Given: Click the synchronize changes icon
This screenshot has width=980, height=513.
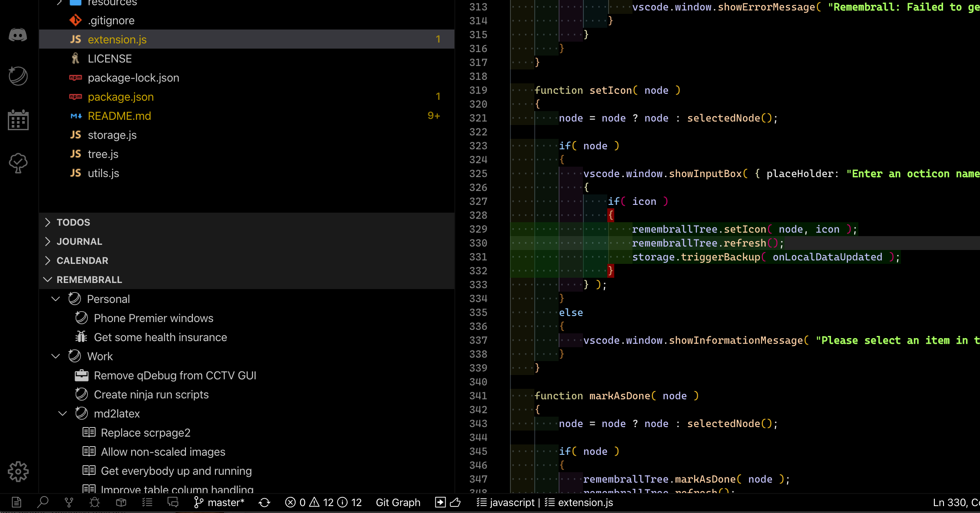Looking at the screenshot, I should click(x=265, y=503).
